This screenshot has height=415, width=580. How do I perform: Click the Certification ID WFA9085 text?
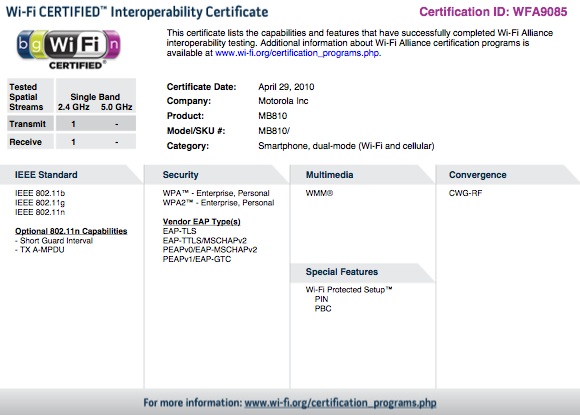[x=493, y=12]
